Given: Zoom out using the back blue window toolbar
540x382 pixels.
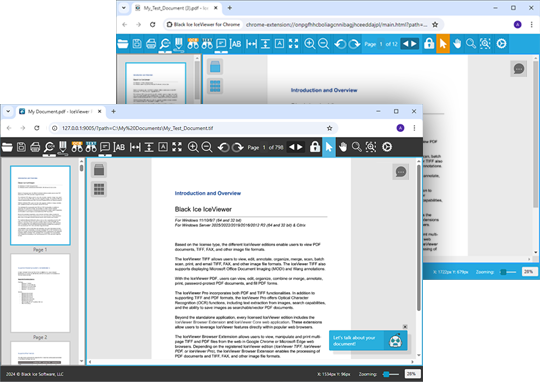Looking at the screenshot, I should coord(323,44).
